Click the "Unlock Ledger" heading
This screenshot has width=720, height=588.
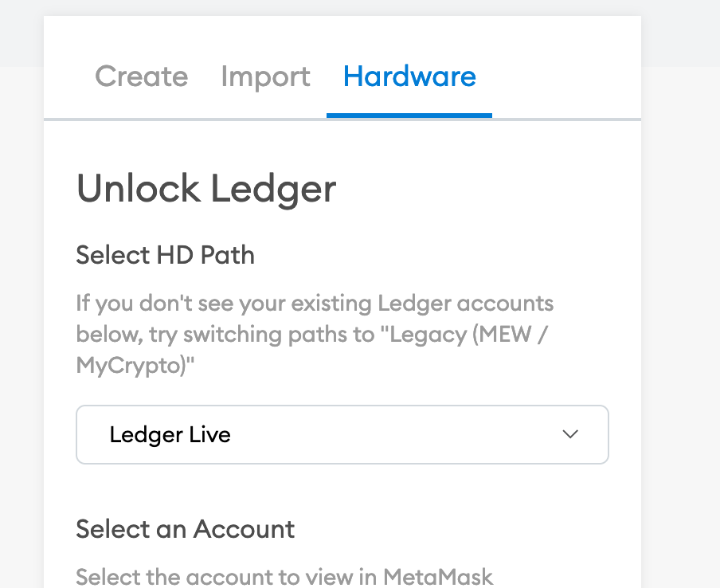[205, 190]
